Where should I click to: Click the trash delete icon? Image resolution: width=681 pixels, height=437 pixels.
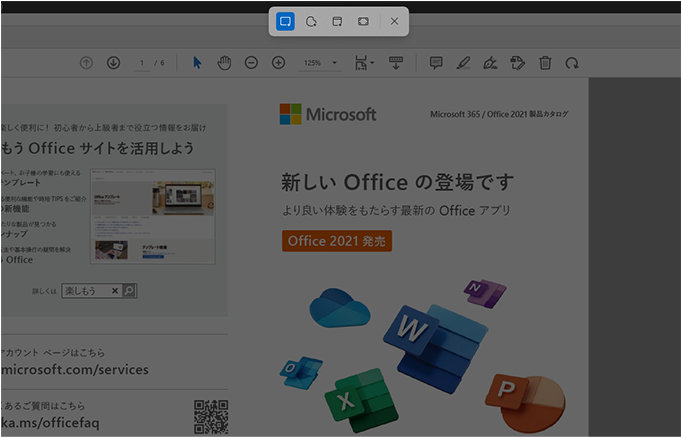(545, 63)
